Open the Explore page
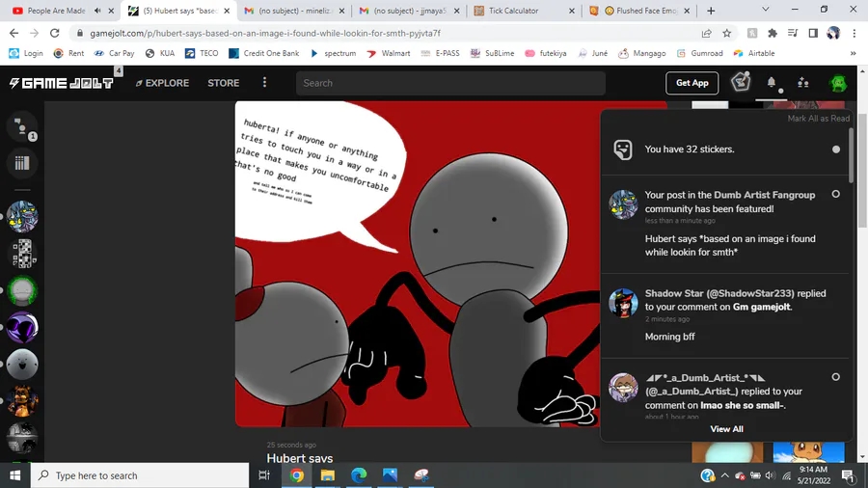 (162, 83)
